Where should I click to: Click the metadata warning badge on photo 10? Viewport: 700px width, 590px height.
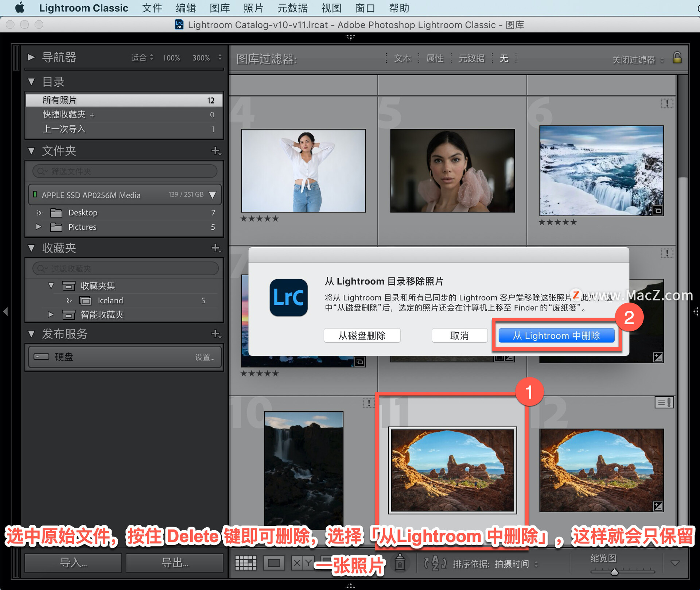coord(369,403)
